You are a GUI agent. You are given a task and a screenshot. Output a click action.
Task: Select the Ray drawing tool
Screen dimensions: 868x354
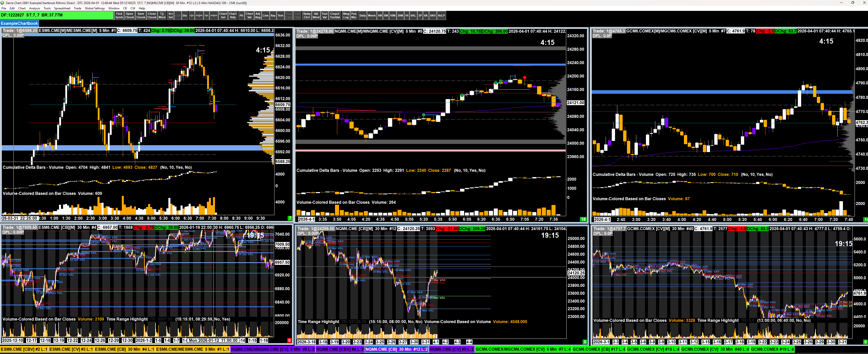point(273,15)
